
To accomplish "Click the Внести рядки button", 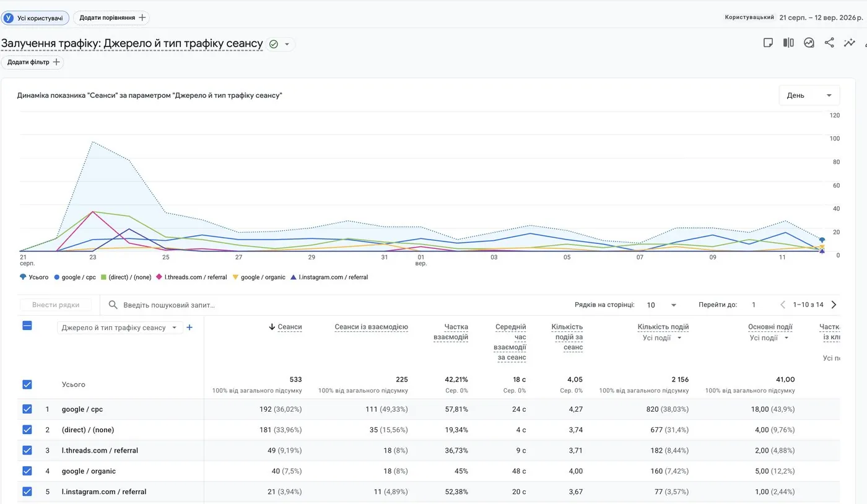I will [x=55, y=305].
